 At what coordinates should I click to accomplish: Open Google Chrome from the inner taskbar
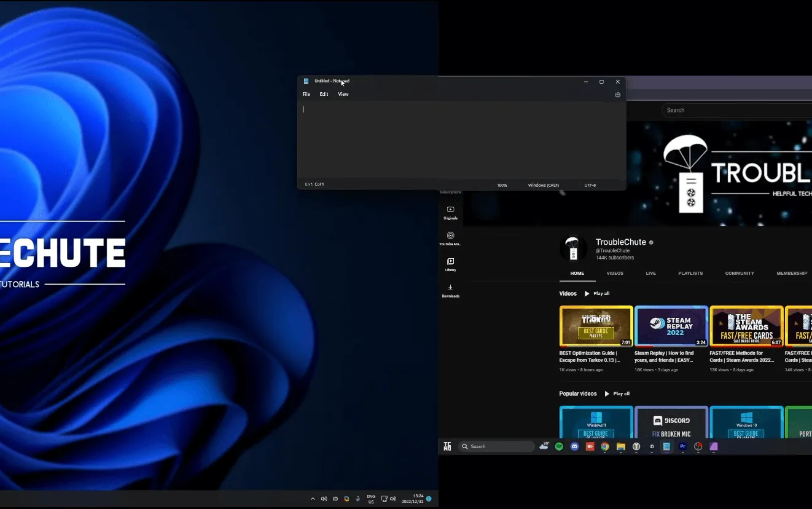(x=605, y=447)
